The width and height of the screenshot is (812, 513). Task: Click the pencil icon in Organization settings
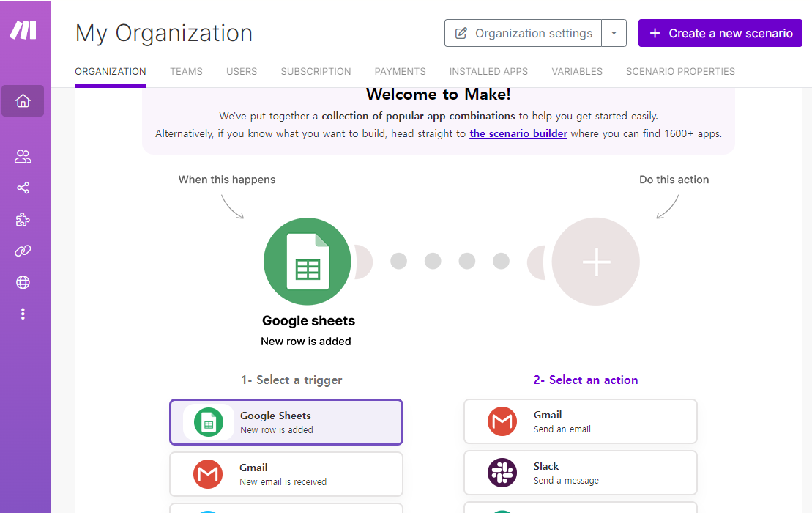[x=461, y=33]
